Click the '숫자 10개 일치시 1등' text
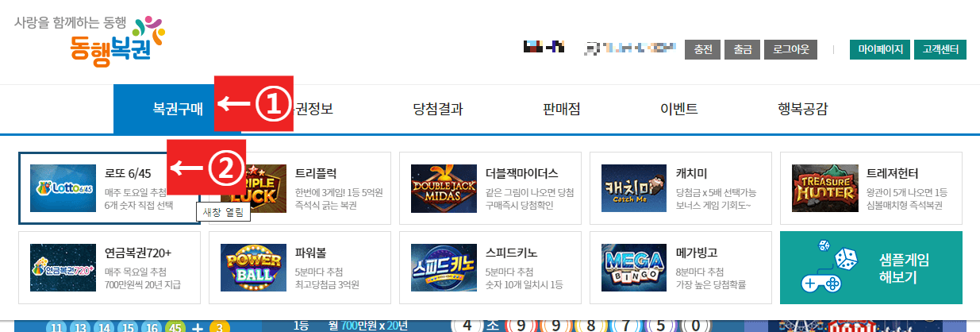Image resolution: width=980 pixels, height=332 pixels. (526, 285)
